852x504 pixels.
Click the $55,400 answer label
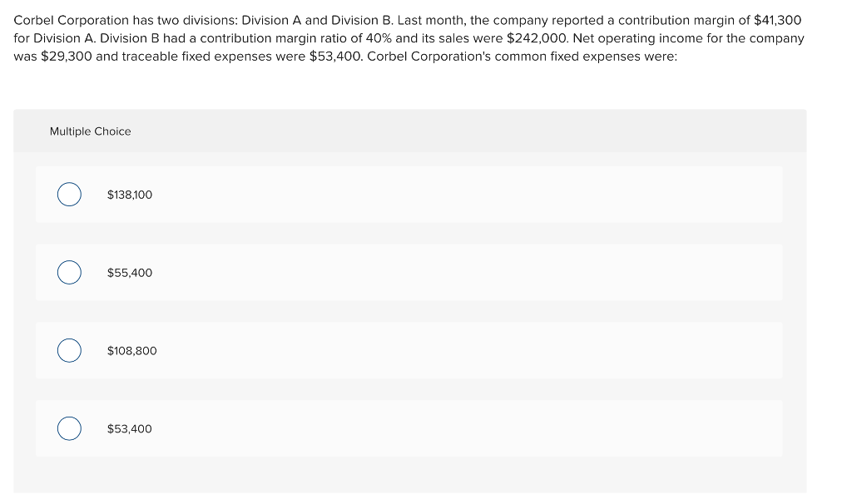pos(129,272)
